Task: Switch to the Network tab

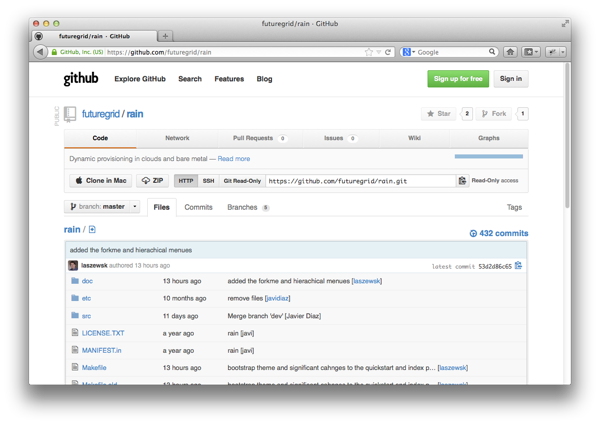Action: pos(177,138)
